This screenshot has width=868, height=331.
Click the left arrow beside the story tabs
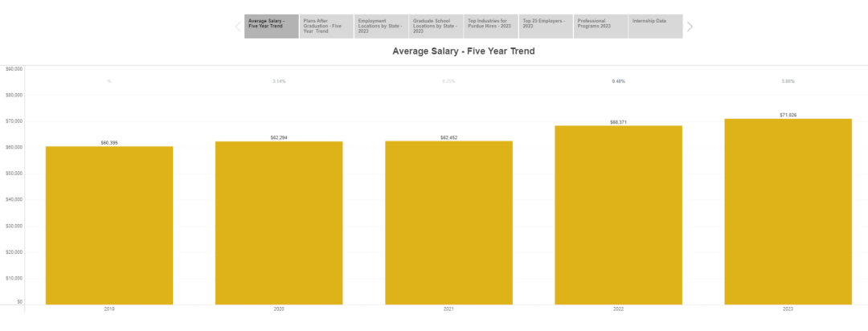point(237,26)
